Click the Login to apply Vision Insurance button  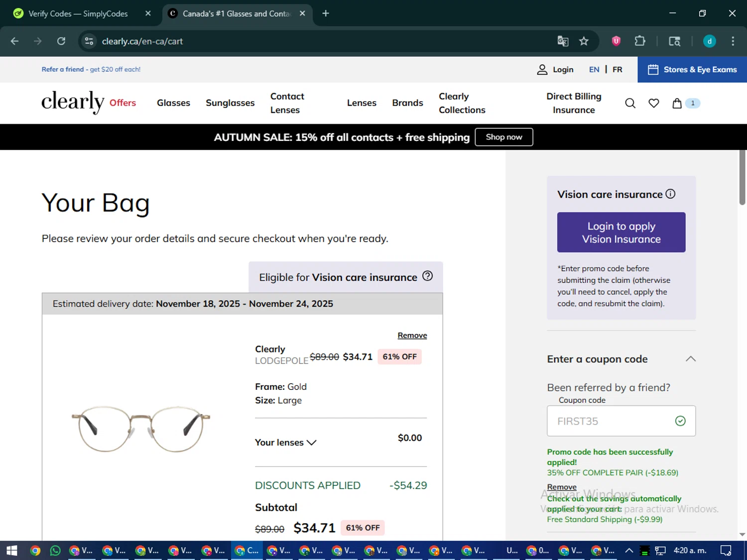pyautogui.click(x=621, y=232)
